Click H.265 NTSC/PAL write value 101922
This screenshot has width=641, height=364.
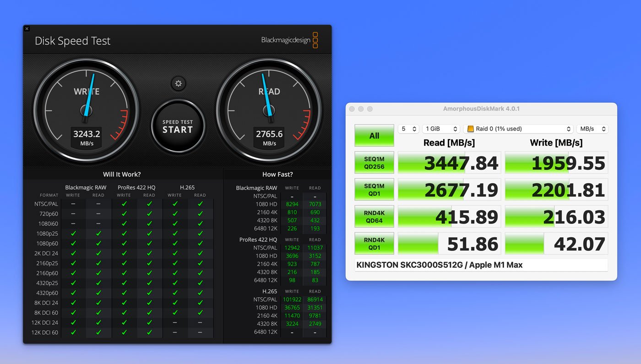[x=291, y=299]
